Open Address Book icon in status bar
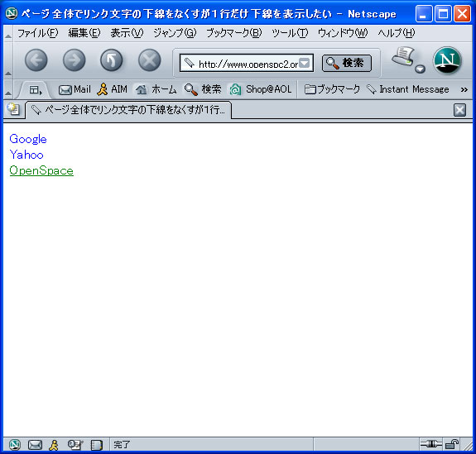This screenshot has width=476, height=454. 97,445
